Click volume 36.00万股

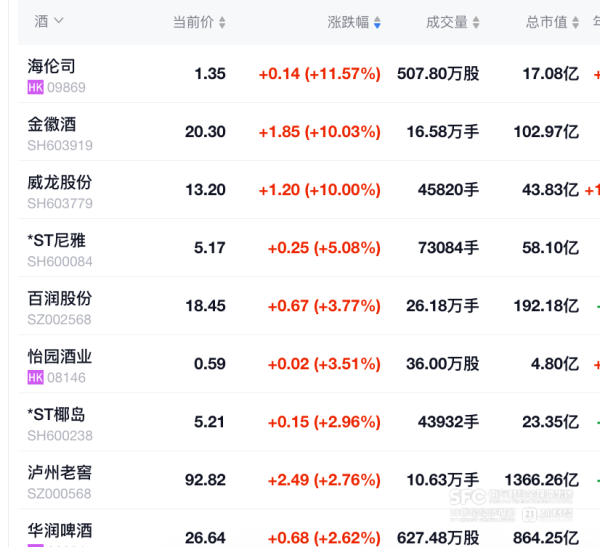click(443, 364)
